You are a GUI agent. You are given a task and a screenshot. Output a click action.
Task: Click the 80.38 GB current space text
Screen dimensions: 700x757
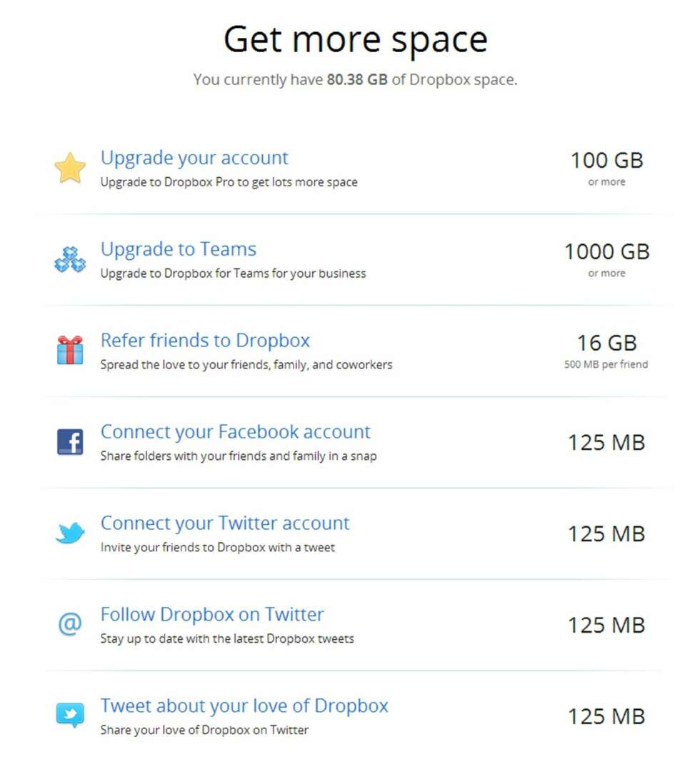pos(357,79)
